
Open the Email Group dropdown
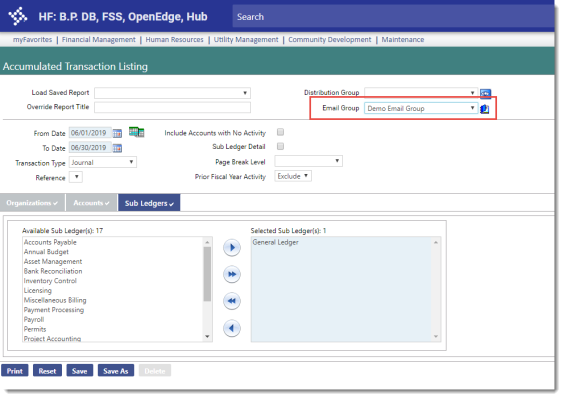(x=421, y=108)
